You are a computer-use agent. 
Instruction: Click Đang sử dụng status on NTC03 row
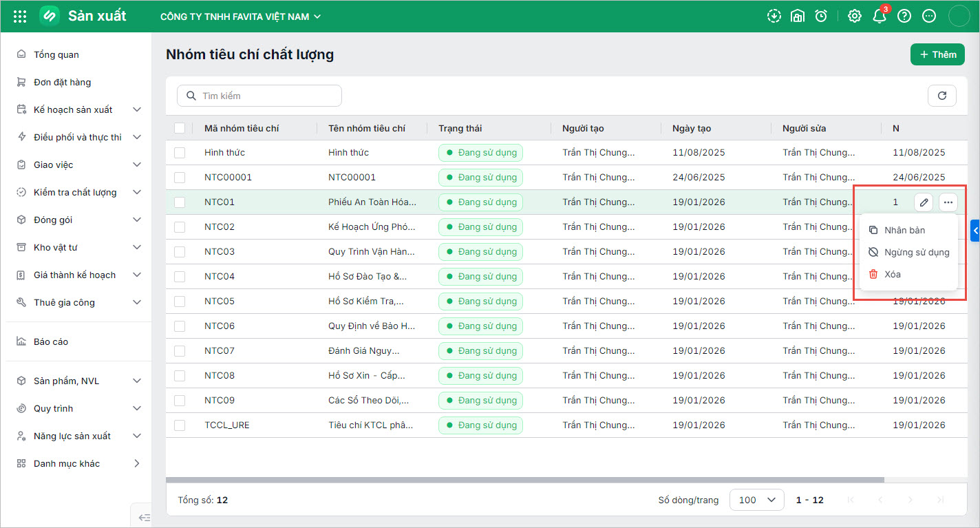[480, 252]
